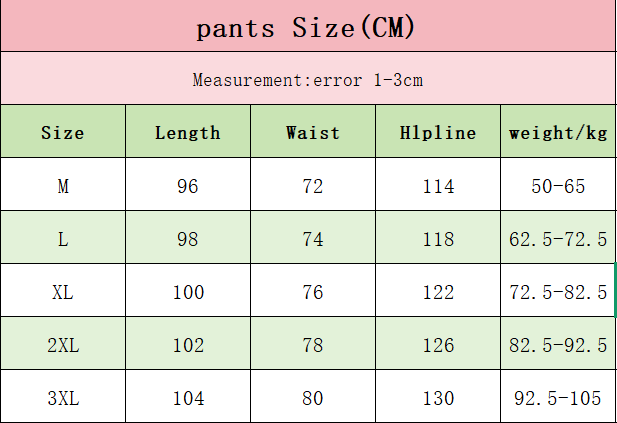
Task: Select the size 'XL' cell
Action: point(63,290)
